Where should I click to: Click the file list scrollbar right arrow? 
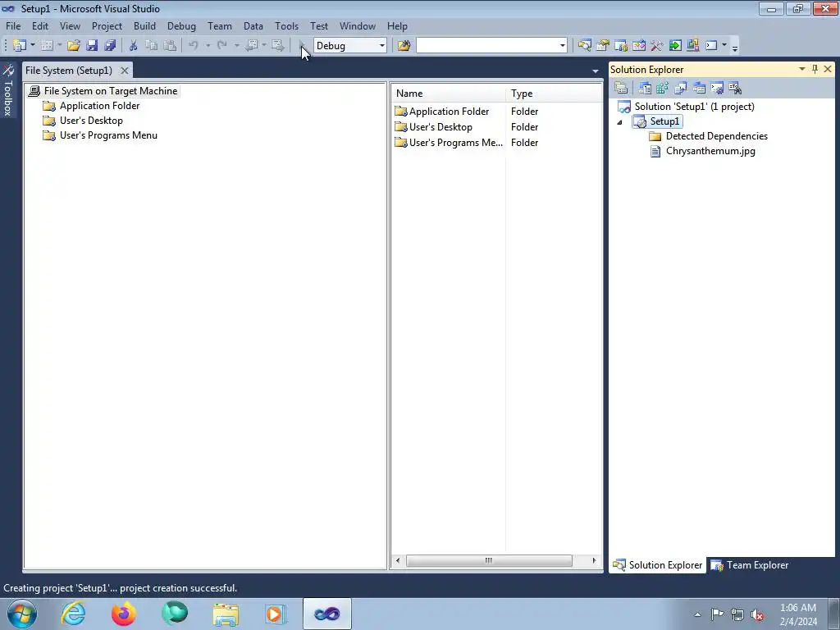[x=594, y=560]
